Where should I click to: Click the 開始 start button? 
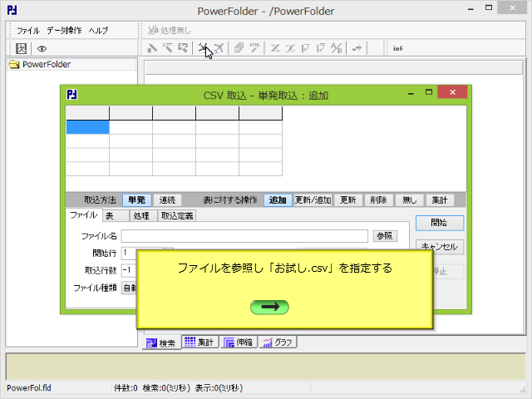pyautogui.click(x=440, y=223)
